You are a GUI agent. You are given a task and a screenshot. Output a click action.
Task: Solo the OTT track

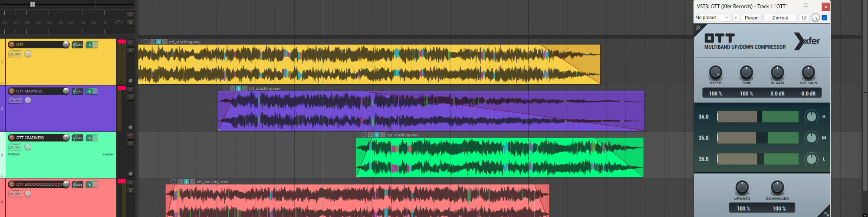130,51
